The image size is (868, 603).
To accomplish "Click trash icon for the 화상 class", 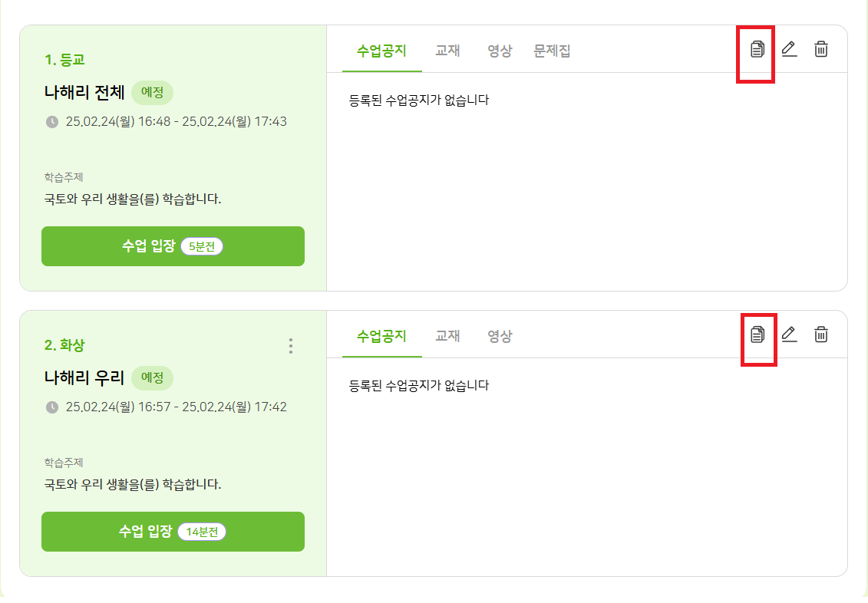I will (x=821, y=334).
